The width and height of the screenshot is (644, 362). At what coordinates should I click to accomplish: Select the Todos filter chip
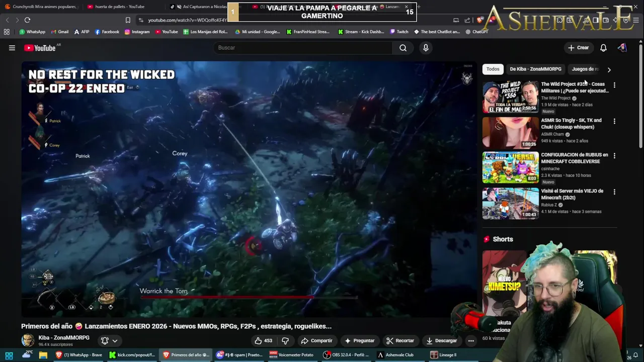tap(493, 69)
